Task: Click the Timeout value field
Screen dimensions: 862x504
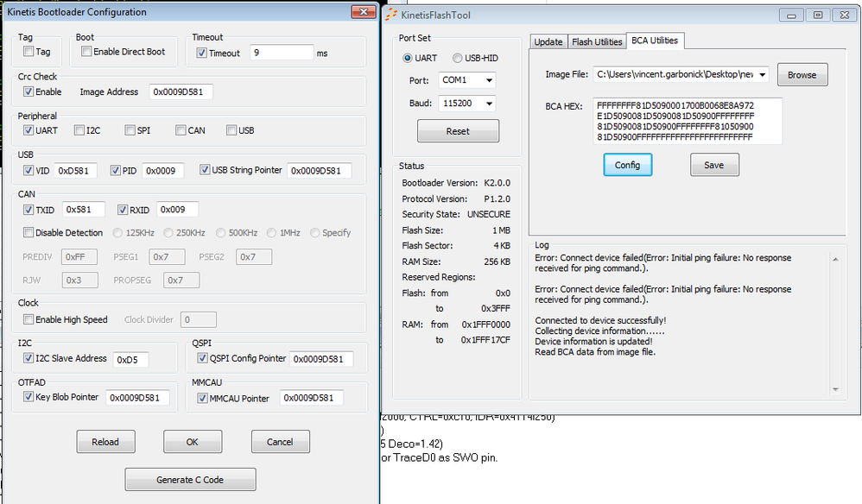Action: [x=282, y=53]
